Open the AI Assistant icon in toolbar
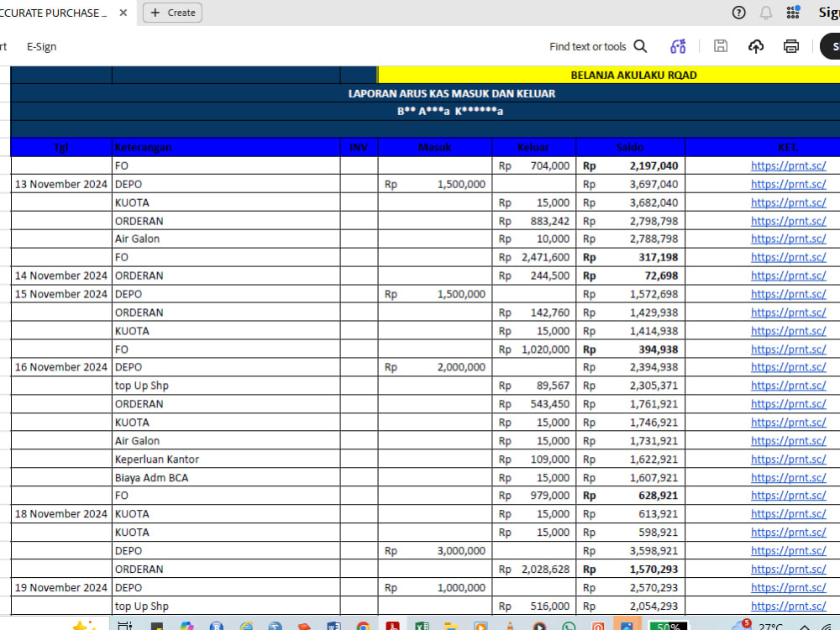840x630 pixels. point(678,46)
